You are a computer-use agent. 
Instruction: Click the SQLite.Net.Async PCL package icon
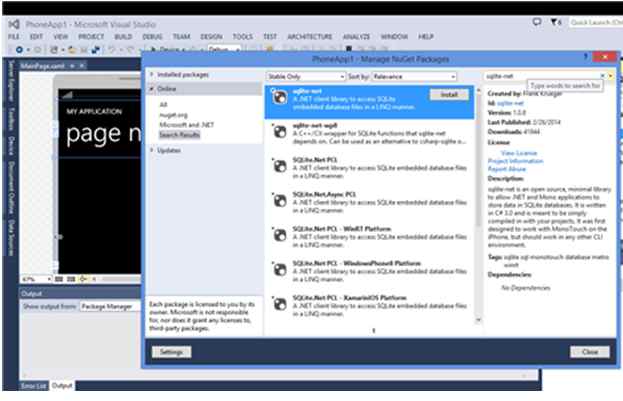coord(280,201)
